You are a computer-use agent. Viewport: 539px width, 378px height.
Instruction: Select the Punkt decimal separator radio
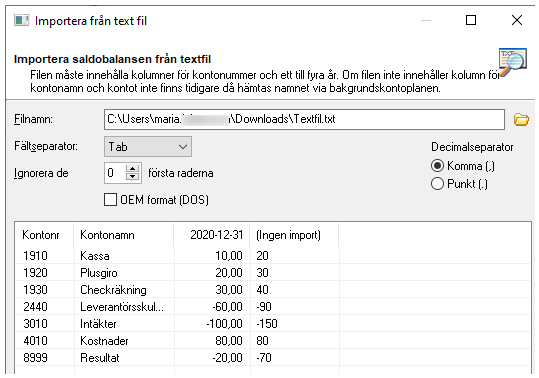pos(437,184)
